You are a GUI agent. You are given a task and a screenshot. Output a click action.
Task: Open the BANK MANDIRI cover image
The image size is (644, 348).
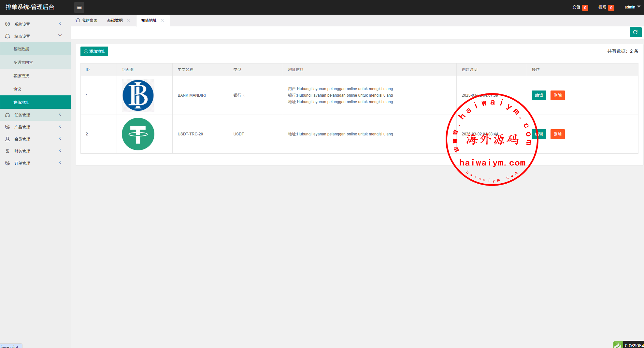click(138, 95)
